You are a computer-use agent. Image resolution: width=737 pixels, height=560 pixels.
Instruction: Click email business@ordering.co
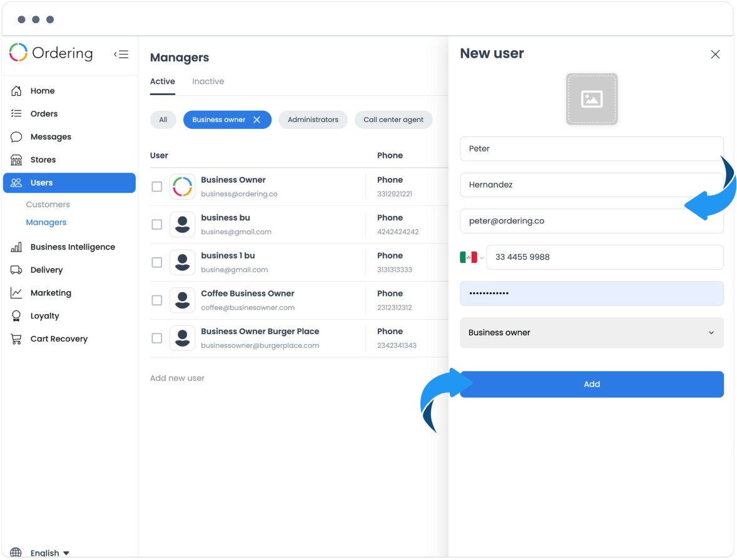[239, 194]
